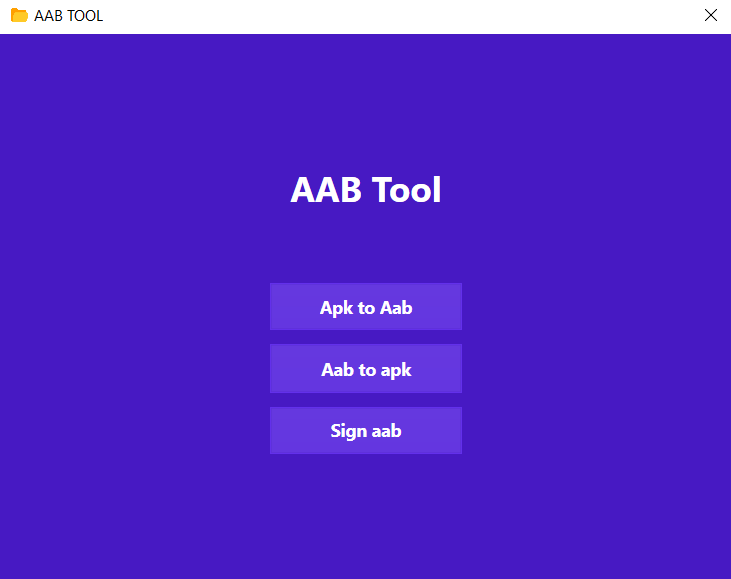
Task: Select the yellow app icon beside AAB TOOL
Action: [x=18, y=16]
